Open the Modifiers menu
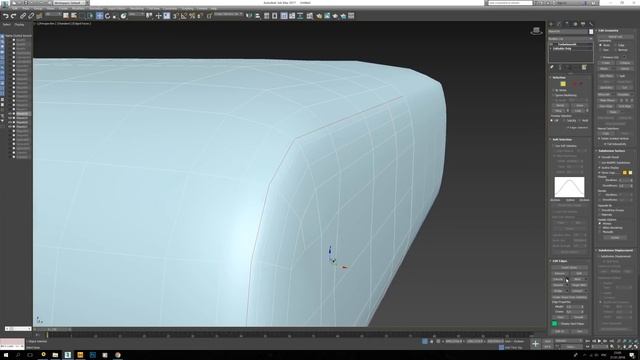Image resolution: width=640 pixels, height=360 pixels. point(78,8)
